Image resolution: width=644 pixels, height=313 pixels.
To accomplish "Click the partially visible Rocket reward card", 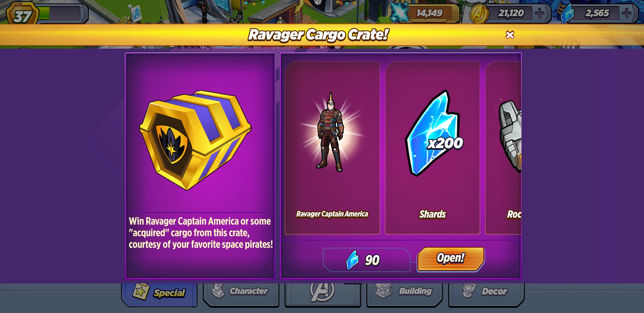I will 503,148.
